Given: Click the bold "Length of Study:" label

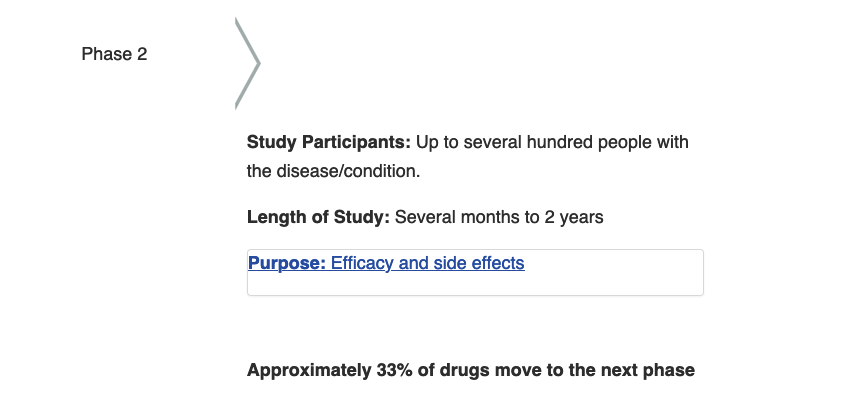Looking at the screenshot, I should click(x=318, y=217).
